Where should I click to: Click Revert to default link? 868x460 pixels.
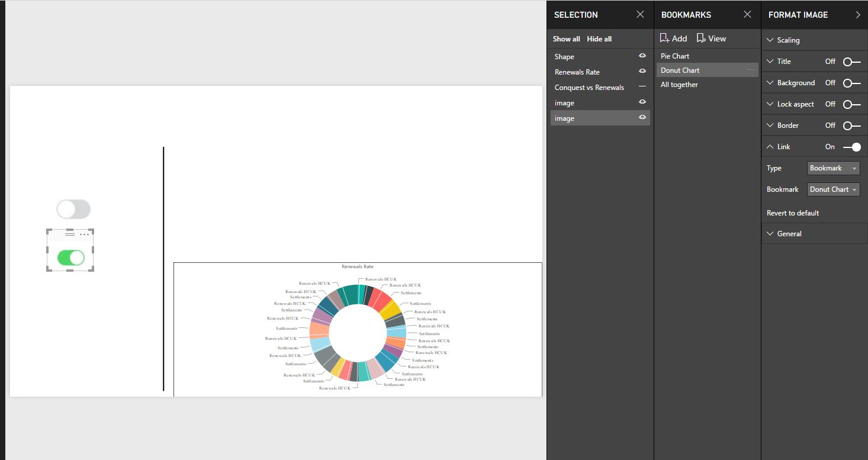[x=793, y=213]
